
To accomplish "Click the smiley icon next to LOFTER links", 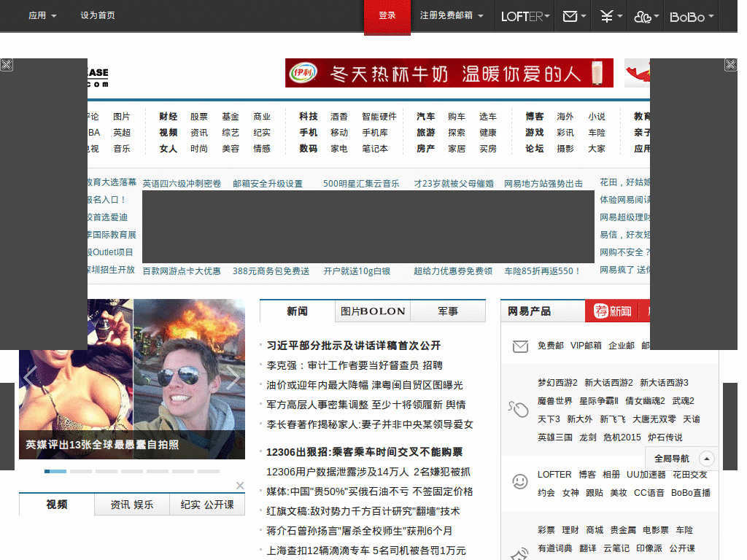I will coord(519,482).
